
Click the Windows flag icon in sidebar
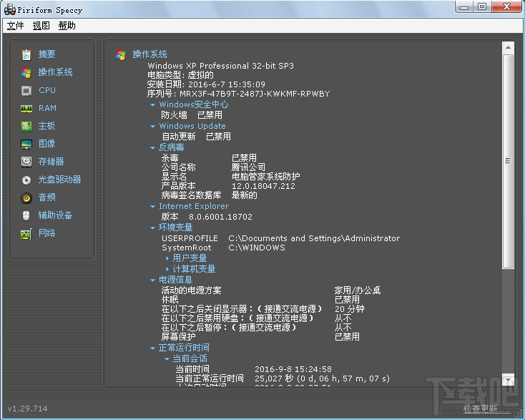pyautogui.click(x=26, y=72)
